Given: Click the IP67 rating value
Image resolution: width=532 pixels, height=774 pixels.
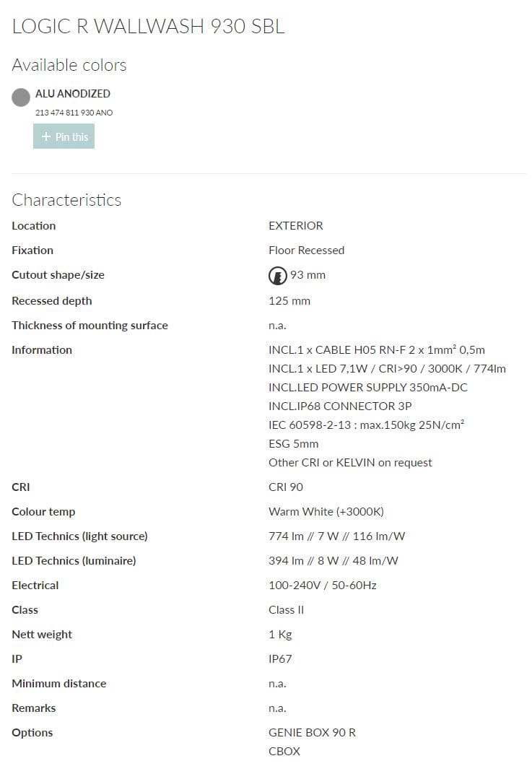Looking at the screenshot, I should click(280, 658).
